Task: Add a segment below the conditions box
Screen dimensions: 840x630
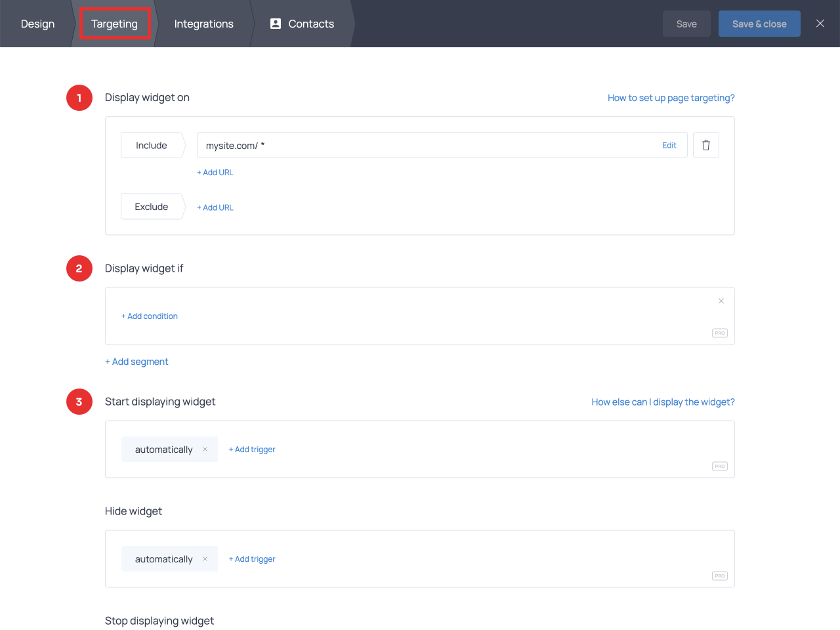Action: pos(136,362)
